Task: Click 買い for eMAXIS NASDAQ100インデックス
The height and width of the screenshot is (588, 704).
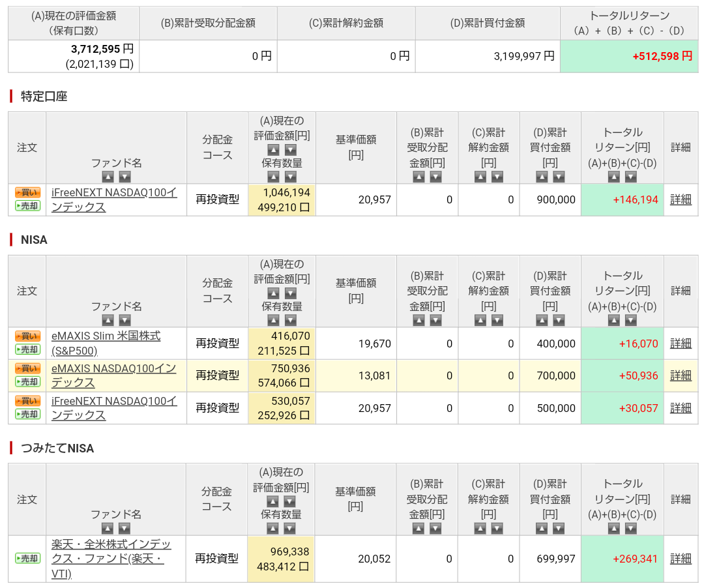Action: click(28, 368)
